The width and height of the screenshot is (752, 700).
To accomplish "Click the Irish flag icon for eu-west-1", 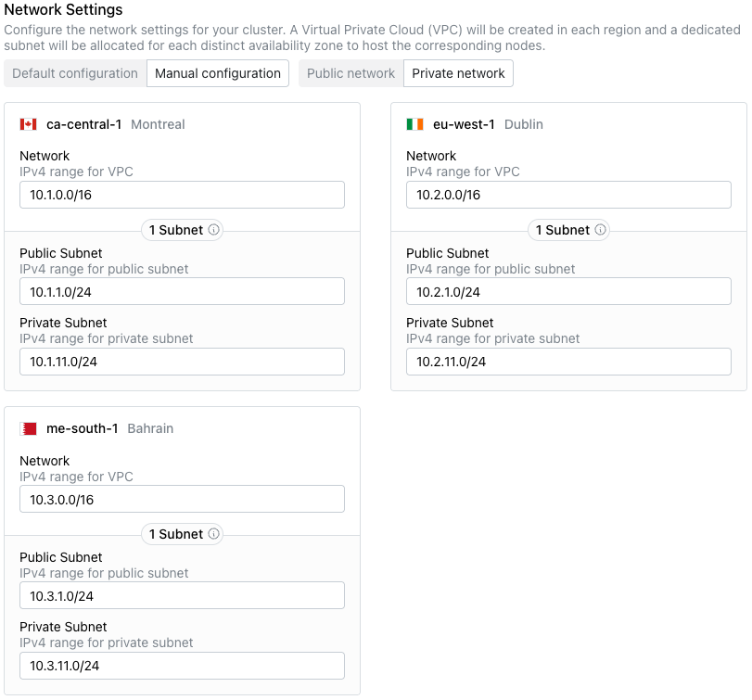I will 414,123.
